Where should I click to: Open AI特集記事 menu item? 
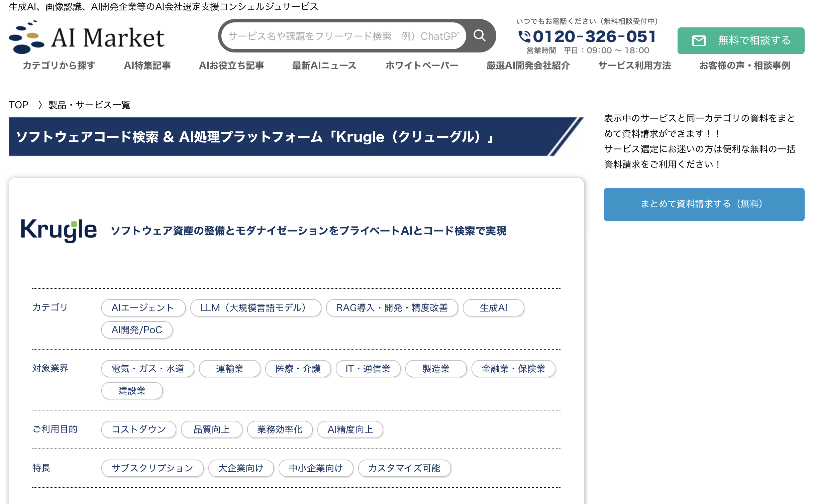pyautogui.click(x=147, y=66)
